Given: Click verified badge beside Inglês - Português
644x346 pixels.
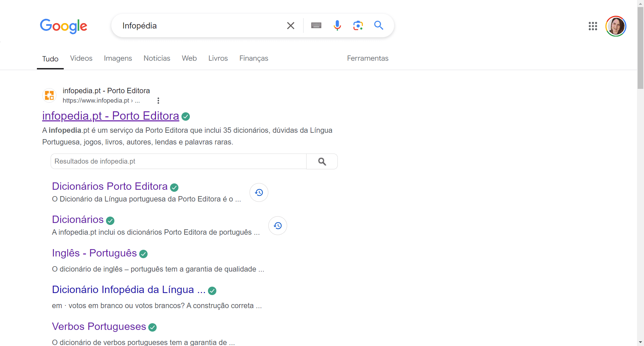Looking at the screenshot, I should [144, 254].
